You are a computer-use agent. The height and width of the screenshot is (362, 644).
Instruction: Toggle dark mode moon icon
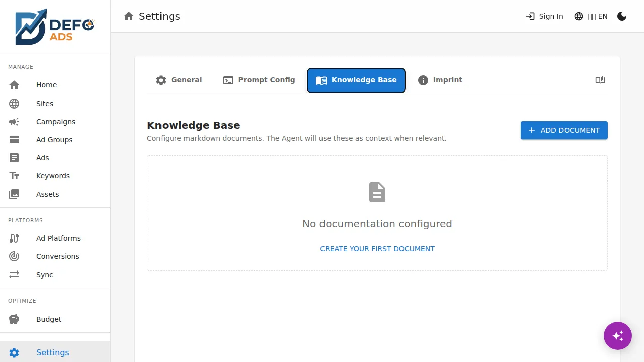point(622,16)
